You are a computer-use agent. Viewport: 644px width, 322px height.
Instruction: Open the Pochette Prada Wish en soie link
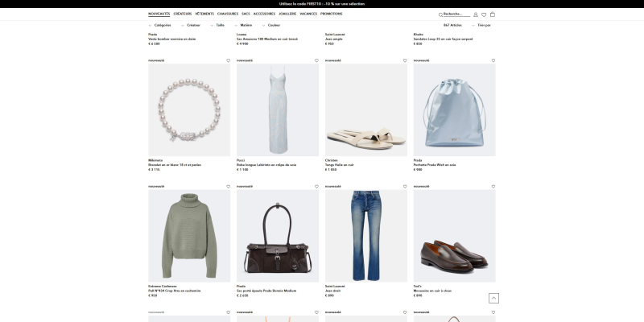[435, 165]
